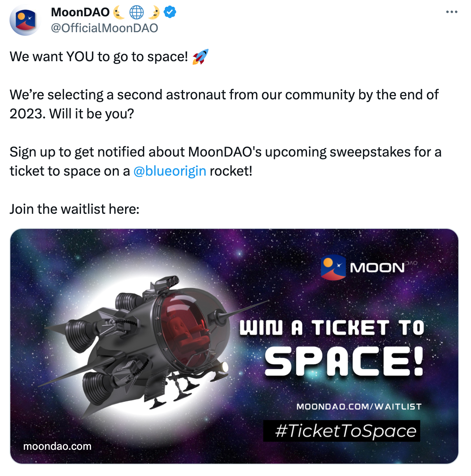Click the #TicketToSpace hashtag banner
The height and width of the screenshot is (476, 471).
tap(342, 431)
